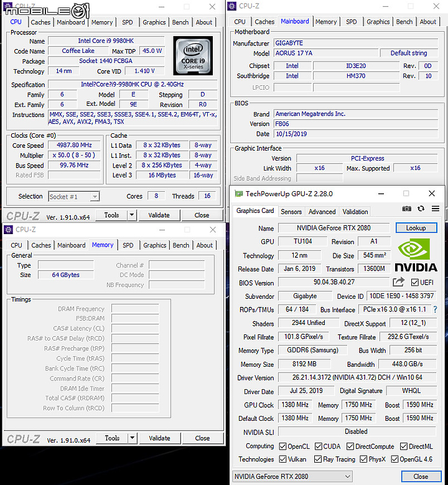Open Tools dropdown arrow in CPU window

click(132, 215)
